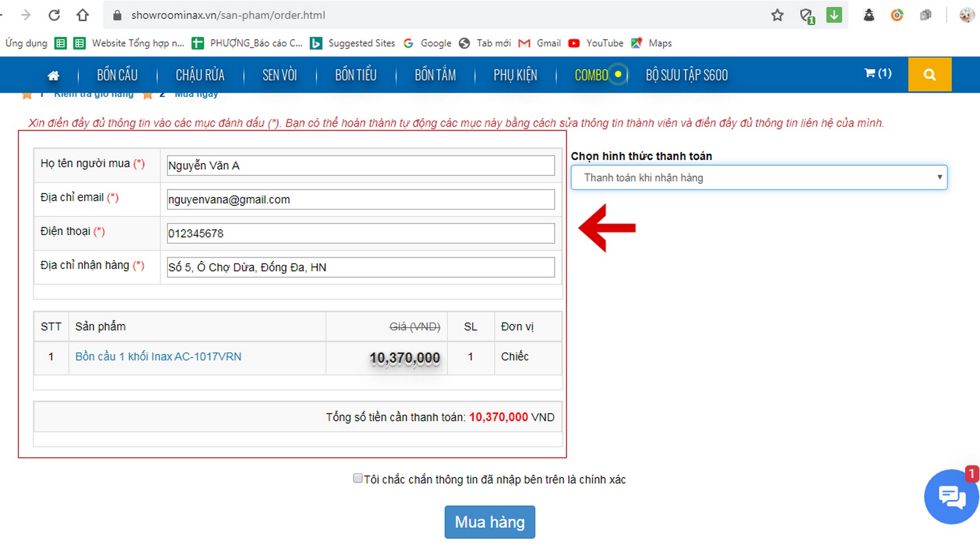
Task: Open the BỒN CẦU menu
Action: 117,76
